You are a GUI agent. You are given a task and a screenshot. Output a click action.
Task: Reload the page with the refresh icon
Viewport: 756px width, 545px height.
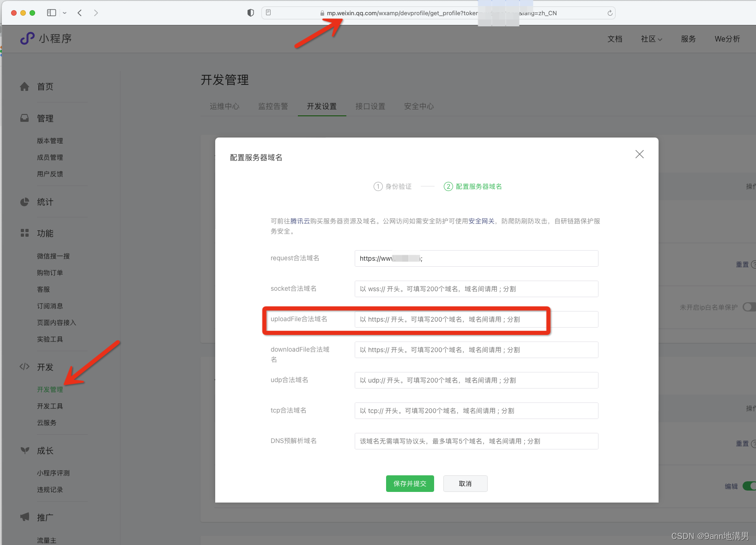point(610,13)
